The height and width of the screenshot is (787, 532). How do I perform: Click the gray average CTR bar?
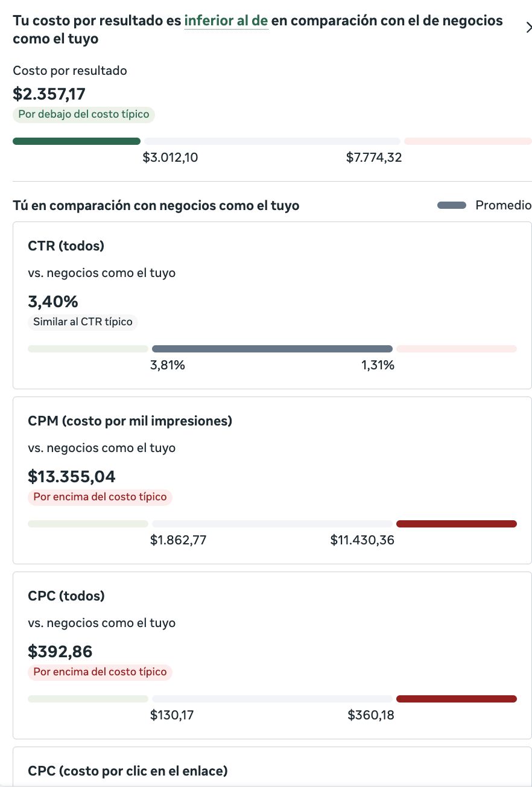point(272,349)
